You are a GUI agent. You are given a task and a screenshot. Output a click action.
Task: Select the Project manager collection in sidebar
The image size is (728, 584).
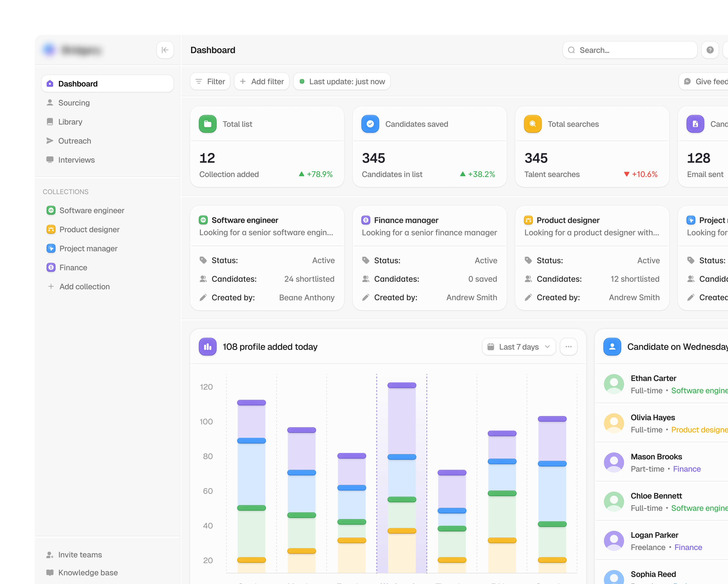[x=107, y=248]
